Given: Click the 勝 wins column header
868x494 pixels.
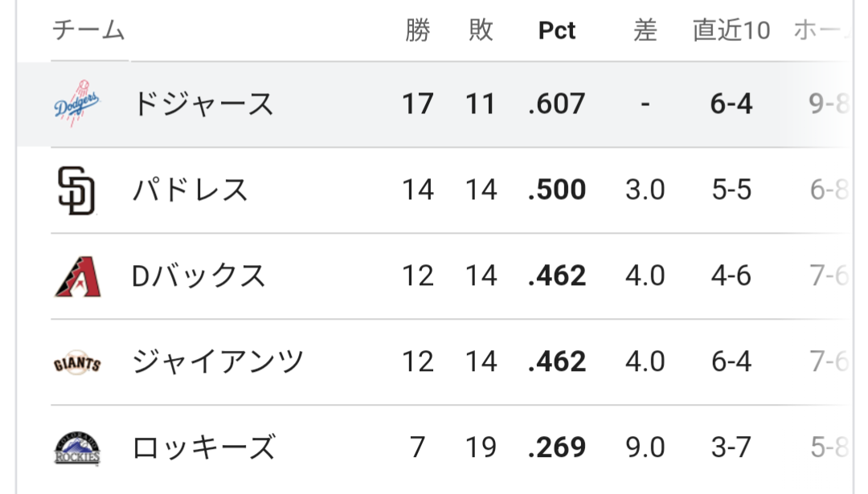Looking at the screenshot, I should 418,31.
